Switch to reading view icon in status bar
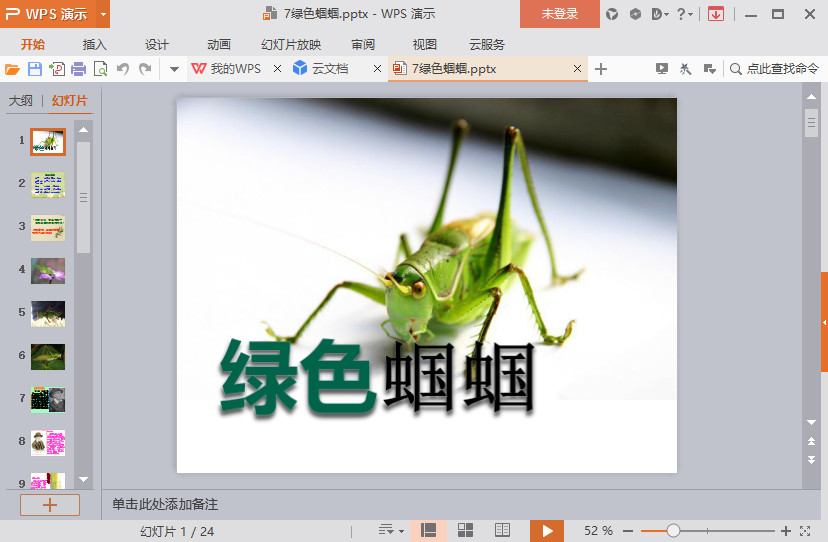Screen dimensions: 828x542 (x=502, y=530)
